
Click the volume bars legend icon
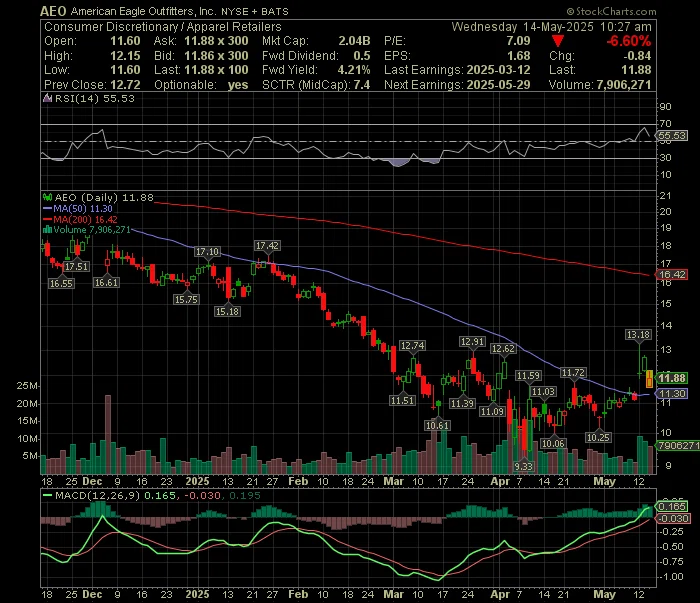(47, 230)
